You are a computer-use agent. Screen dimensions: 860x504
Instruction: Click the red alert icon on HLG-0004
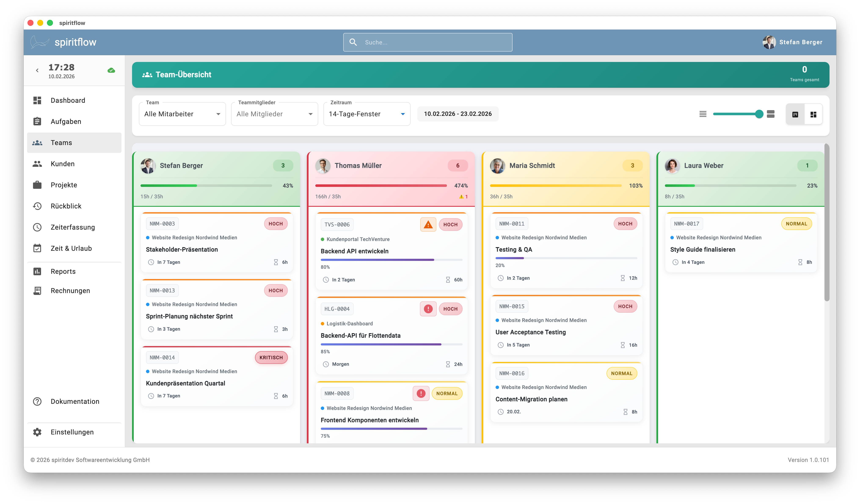(428, 309)
